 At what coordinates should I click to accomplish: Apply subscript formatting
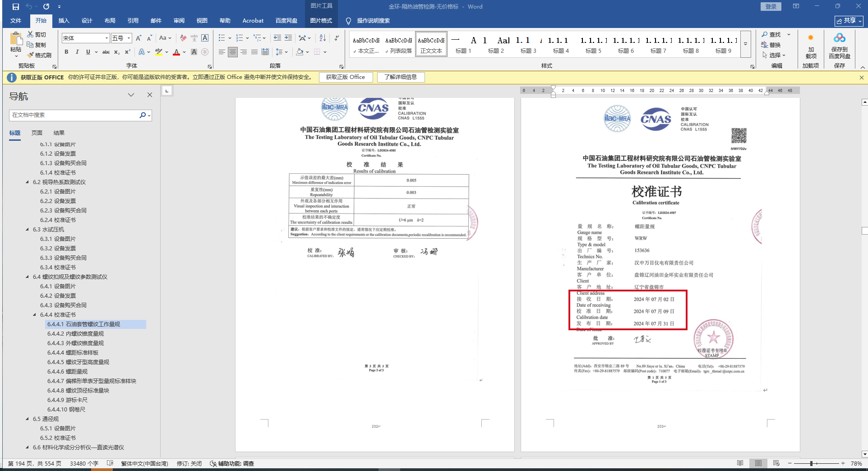tap(117, 52)
